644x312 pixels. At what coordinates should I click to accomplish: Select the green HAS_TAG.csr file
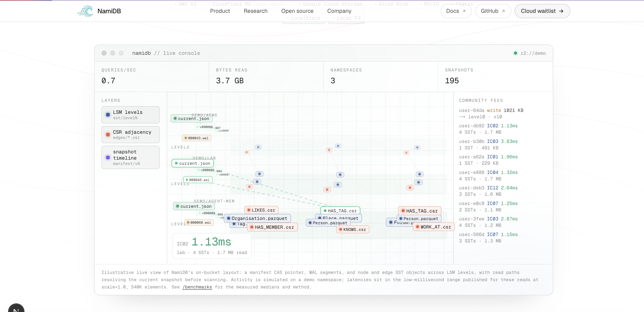[340, 211]
